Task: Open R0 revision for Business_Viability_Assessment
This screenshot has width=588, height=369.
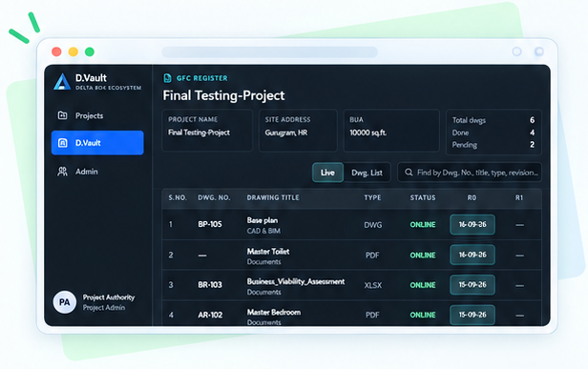Action: click(472, 285)
